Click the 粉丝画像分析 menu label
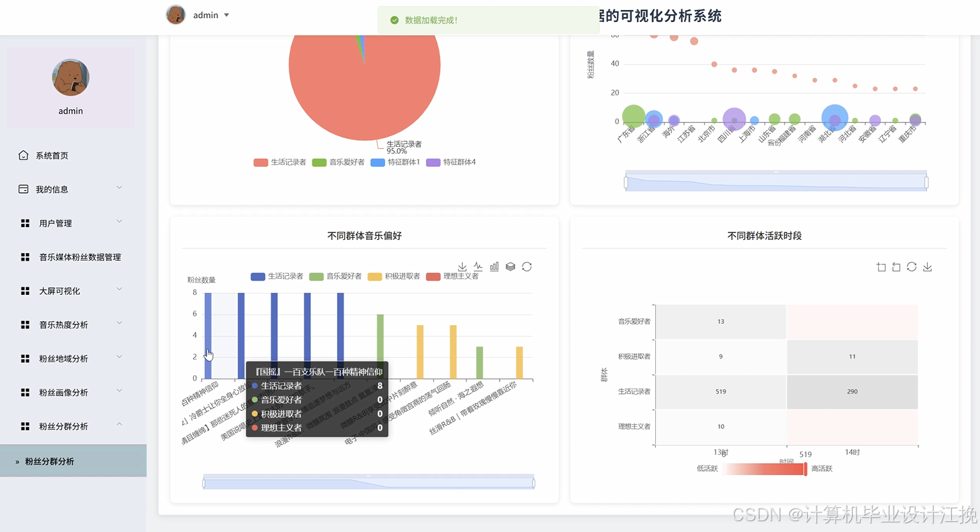 64,393
